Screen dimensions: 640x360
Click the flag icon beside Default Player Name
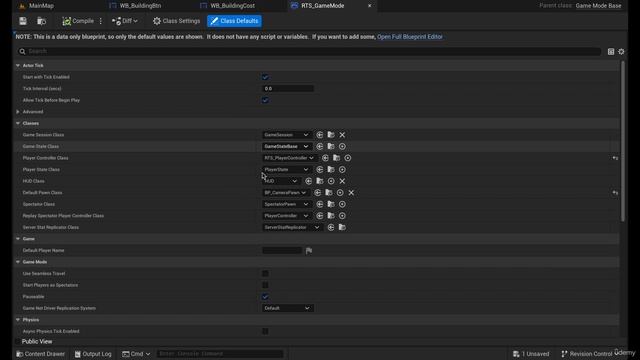(309, 251)
